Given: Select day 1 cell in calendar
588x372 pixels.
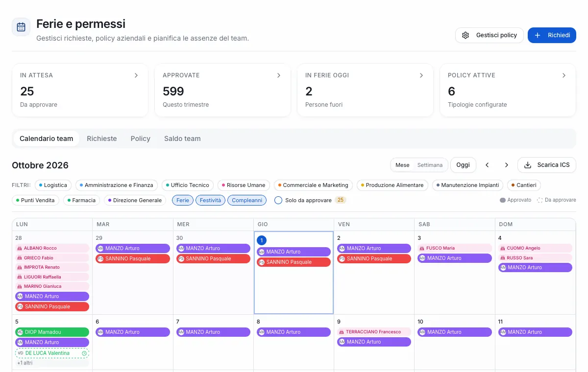Looking at the screenshot, I should click(294, 273).
